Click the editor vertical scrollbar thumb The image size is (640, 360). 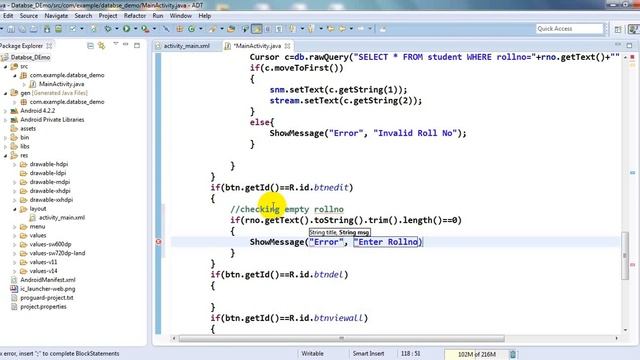coord(625,256)
